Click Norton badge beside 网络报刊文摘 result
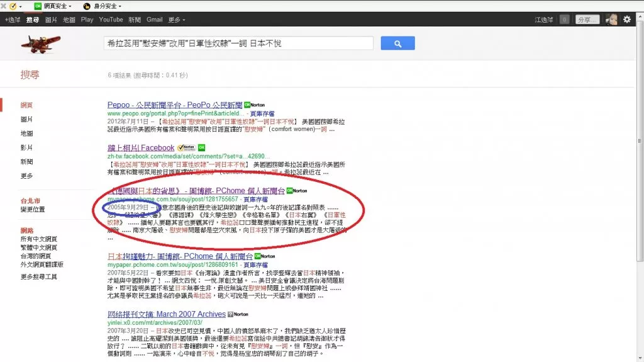644x362 pixels. (x=238, y=314)
